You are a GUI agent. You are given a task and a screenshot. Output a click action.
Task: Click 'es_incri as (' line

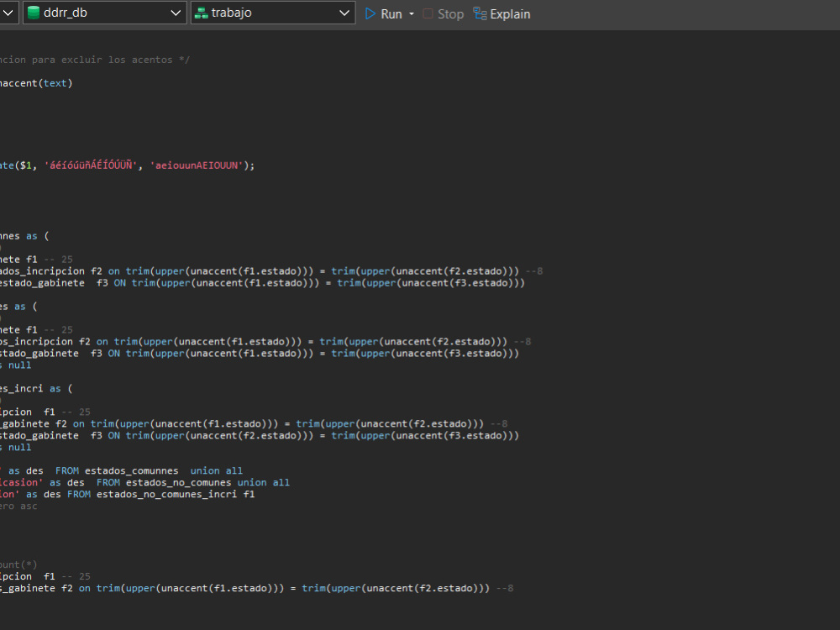pyautogui.click(x=36, y=389)
